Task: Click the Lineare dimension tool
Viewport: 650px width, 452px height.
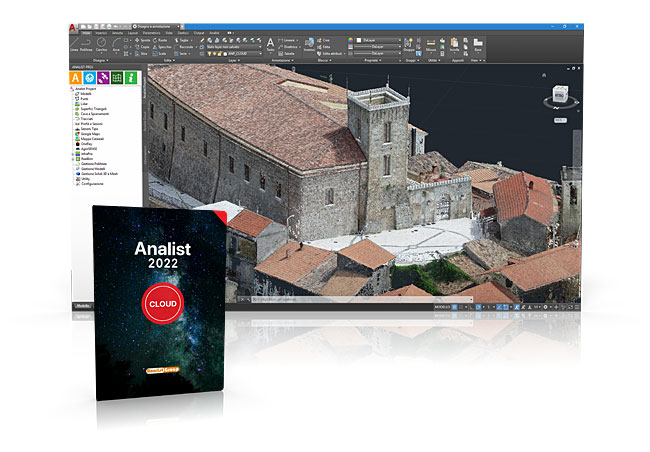Action: (287, 40)
